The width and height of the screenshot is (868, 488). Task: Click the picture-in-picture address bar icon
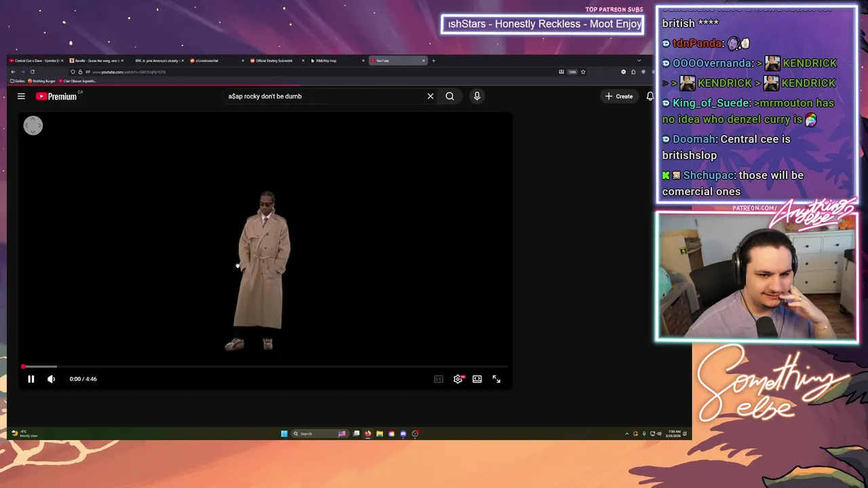tap(561, 72)
